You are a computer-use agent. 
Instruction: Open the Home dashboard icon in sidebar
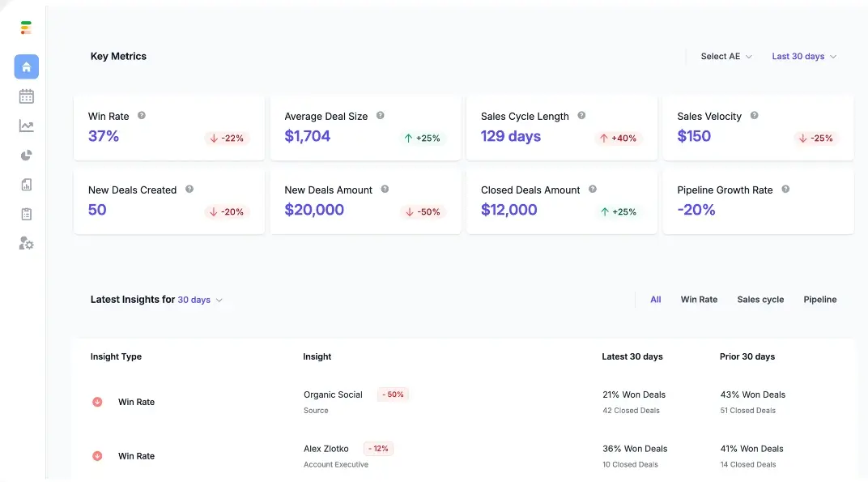tap(26, 66)
